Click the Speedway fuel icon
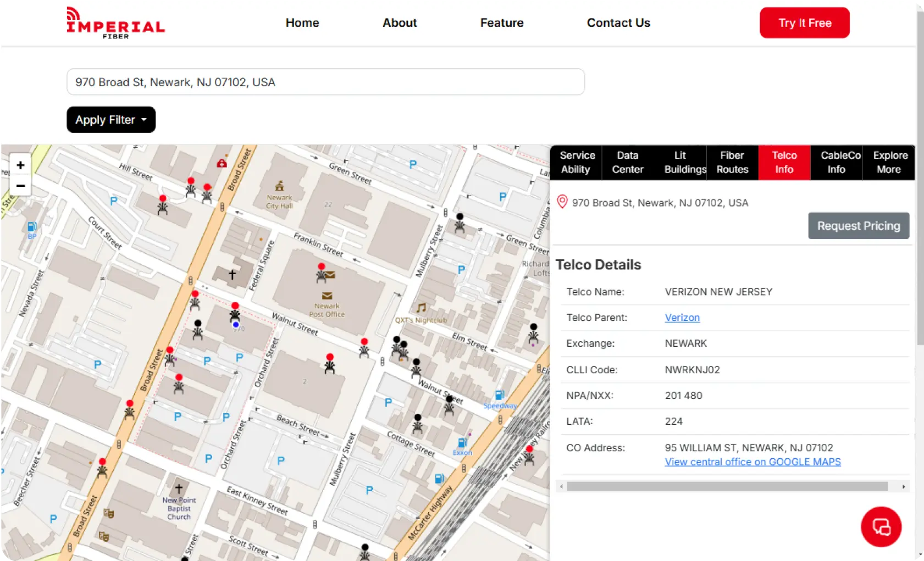The height and width of the screenshot is (561, 924). 500,395
